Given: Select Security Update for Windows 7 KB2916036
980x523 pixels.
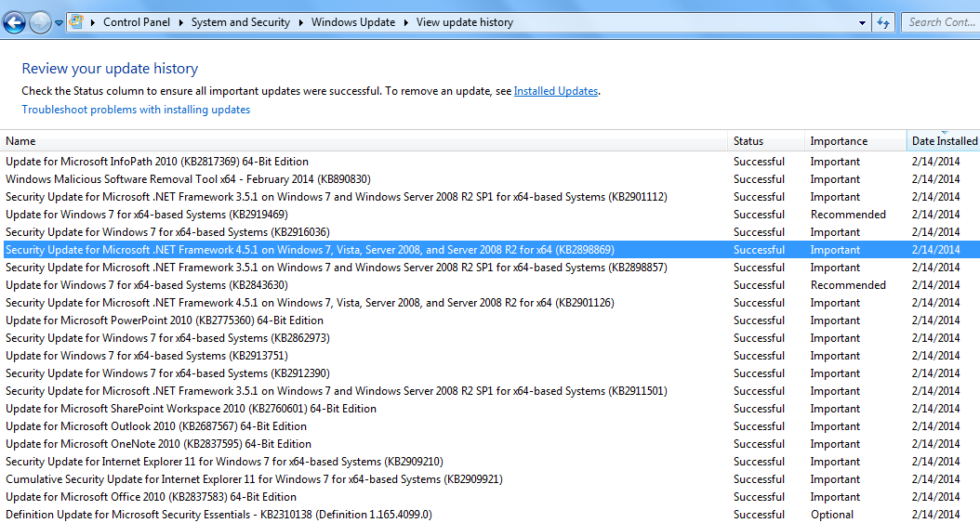Looking at the screenshot, I should click(490, 231).
